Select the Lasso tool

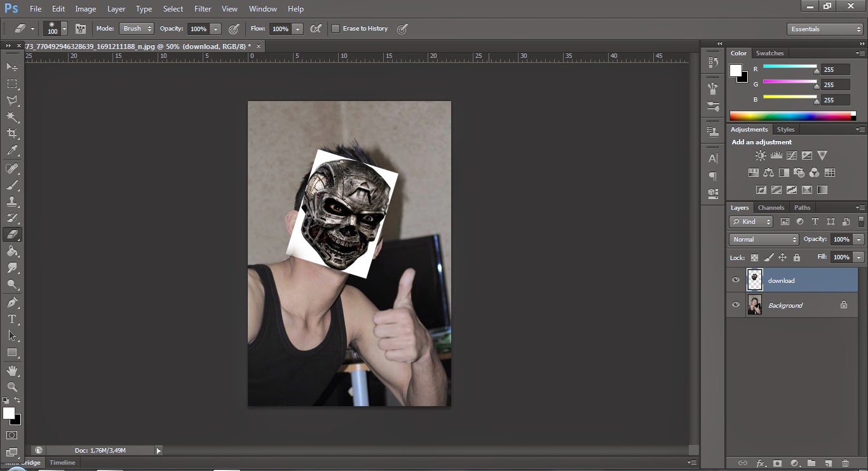[12, 100]
